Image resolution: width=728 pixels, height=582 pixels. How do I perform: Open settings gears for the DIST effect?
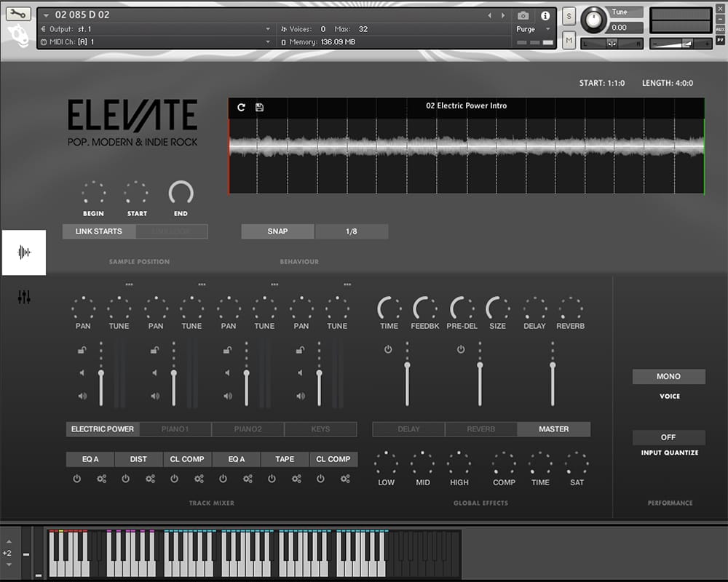pyautogui.click(x=150, y=479)
